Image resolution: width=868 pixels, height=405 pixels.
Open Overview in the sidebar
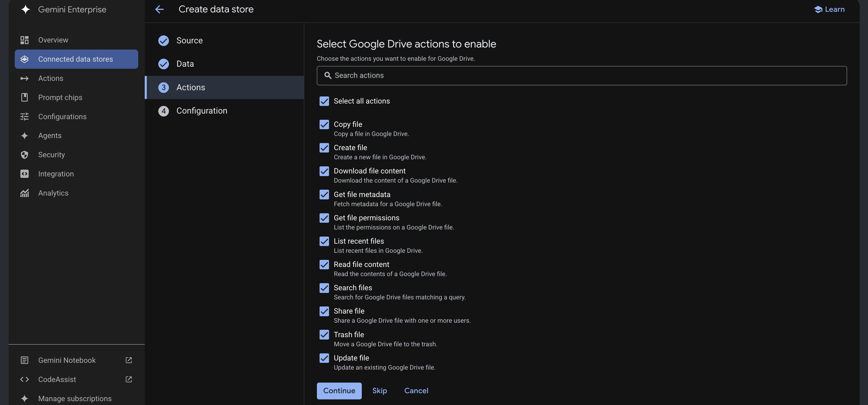76,40
